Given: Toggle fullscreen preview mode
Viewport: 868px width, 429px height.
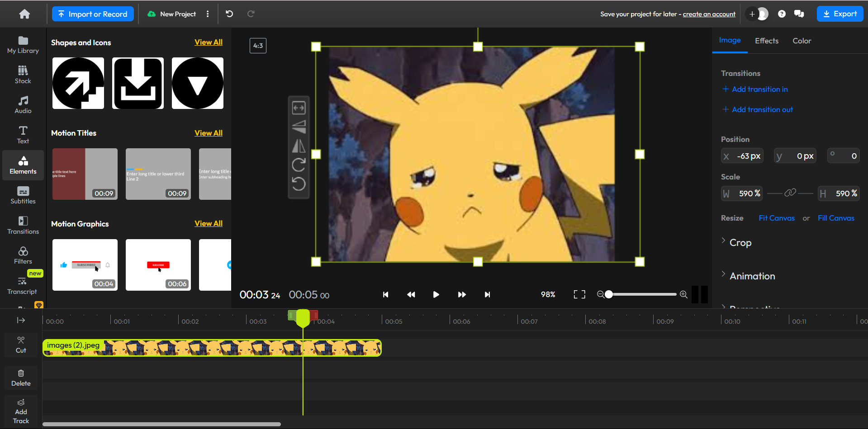Looking at the screenshot, I should (x=579, y=294).
